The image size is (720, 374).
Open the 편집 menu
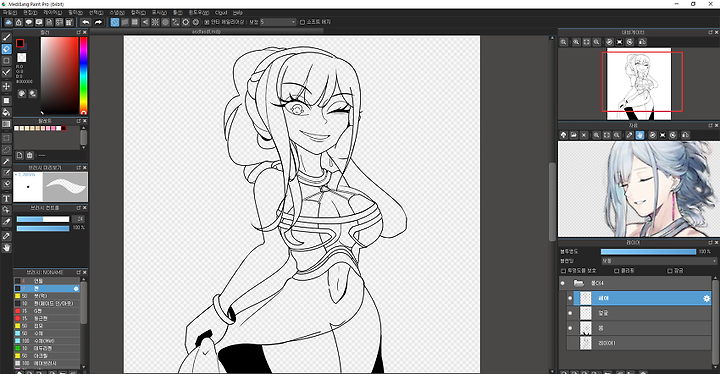coord(30,13)
